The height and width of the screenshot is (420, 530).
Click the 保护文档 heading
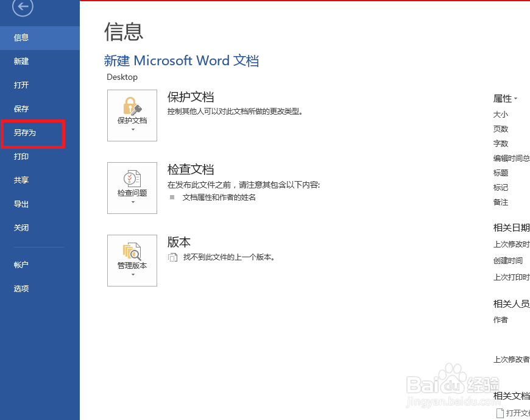pyautogui.click(x=191, y=97)
